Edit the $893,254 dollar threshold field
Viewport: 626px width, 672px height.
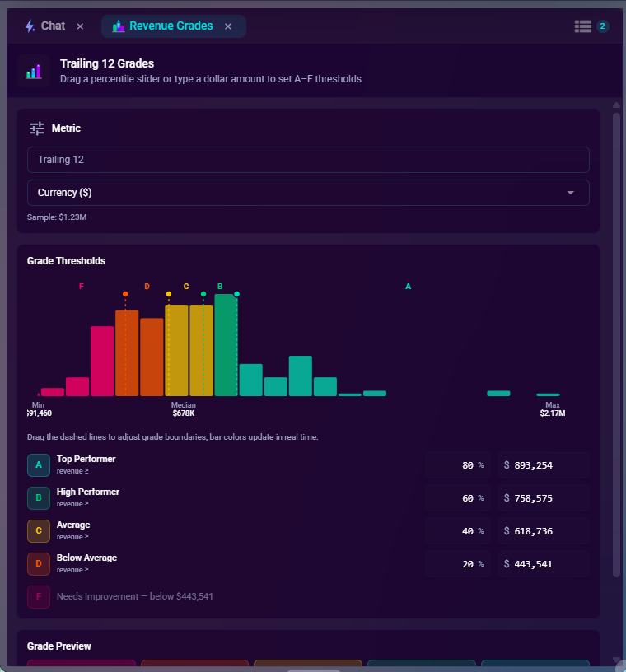coord(544,465)
